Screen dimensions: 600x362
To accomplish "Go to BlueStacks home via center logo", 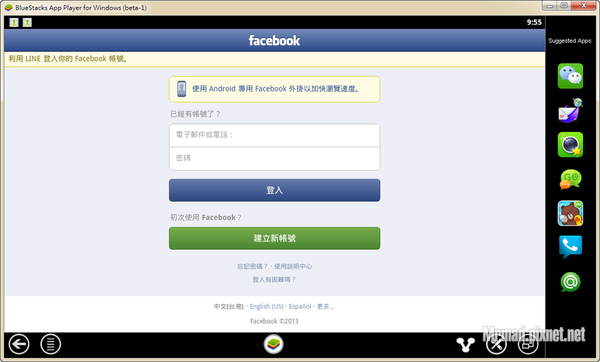I will [x=274, y=344].
